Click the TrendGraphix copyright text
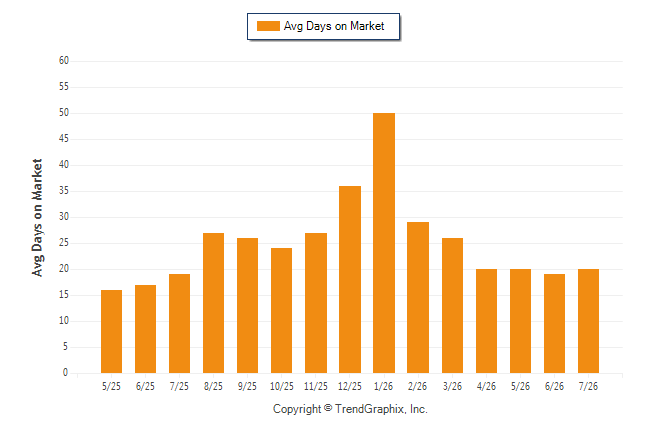646x434 pixels. tap(350, 409)
